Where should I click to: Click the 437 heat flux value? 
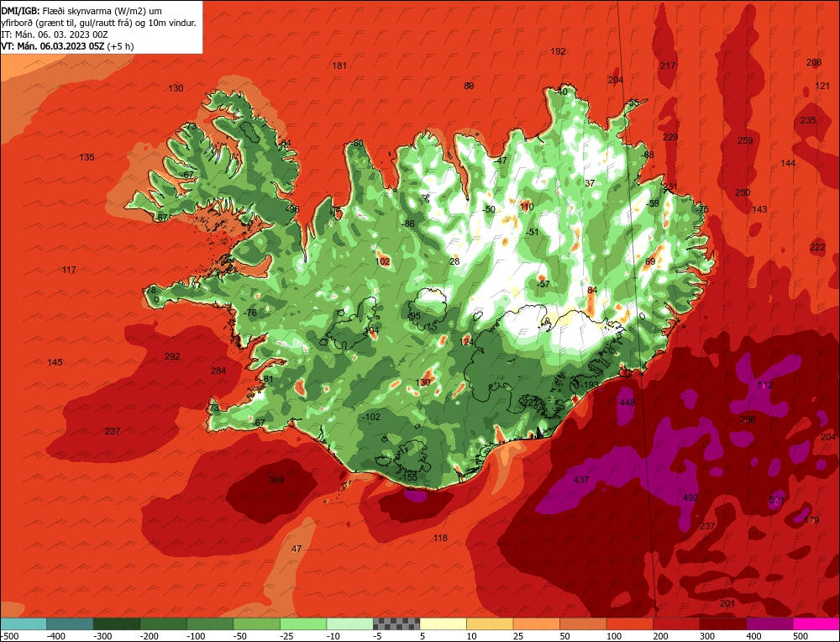(581, 480)
